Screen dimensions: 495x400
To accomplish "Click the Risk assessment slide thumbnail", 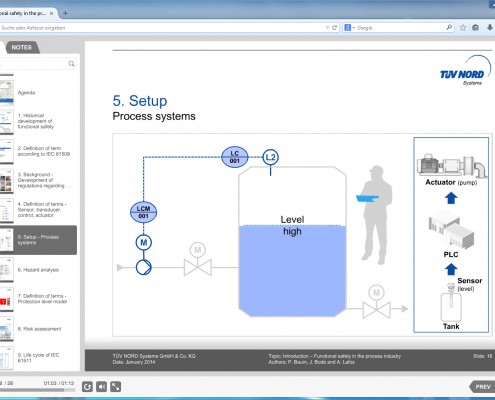I will pyautogui.click(x=7, y=329).
